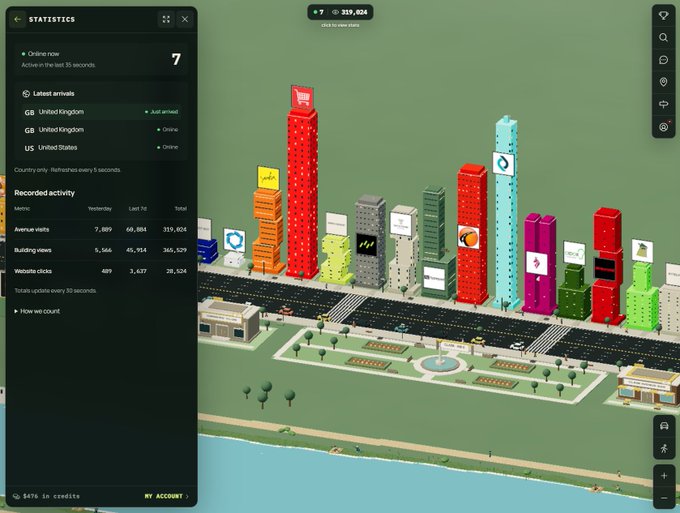Open the user profile icon

[663, 127]
